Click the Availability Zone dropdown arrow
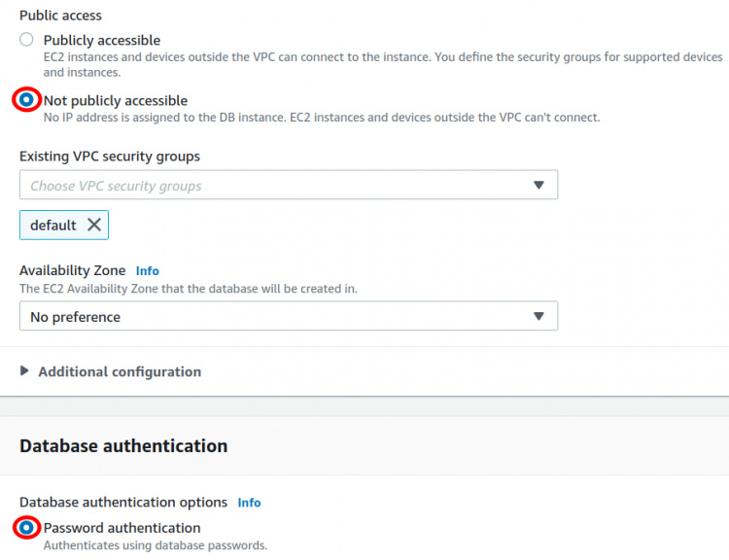Screen dimensions: 729x560 pos(538,316)
